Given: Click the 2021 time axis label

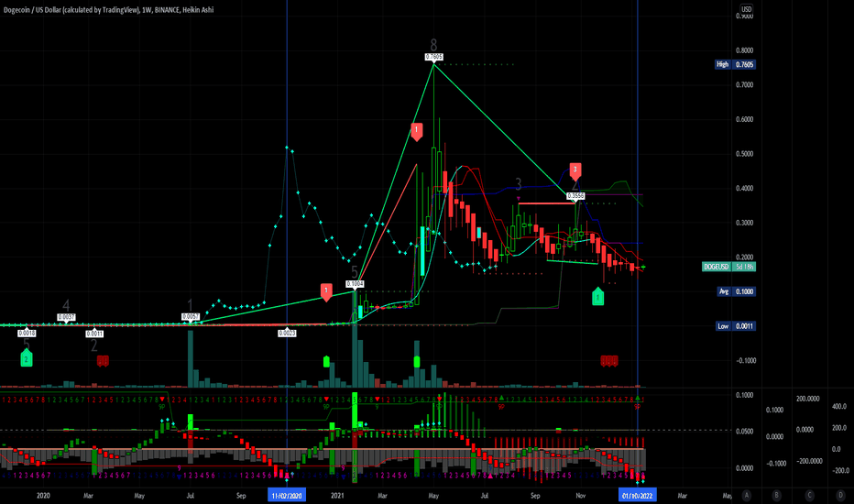Looking at the screenshot, I should pos(338,495).
